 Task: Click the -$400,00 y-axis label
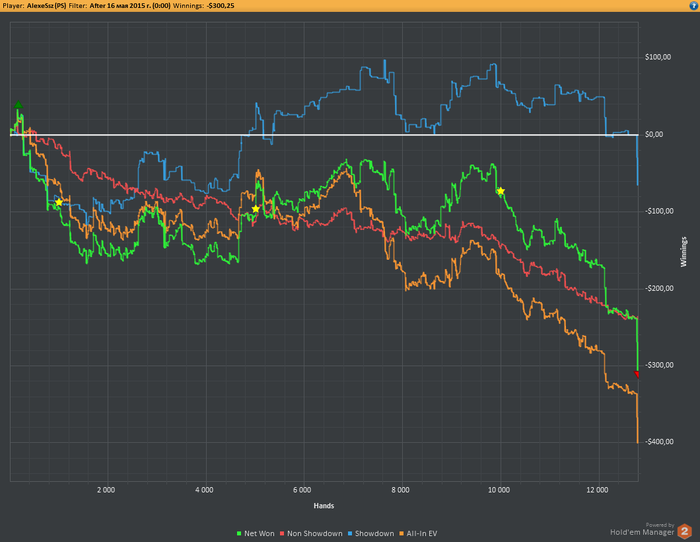[x=659, y=442]
